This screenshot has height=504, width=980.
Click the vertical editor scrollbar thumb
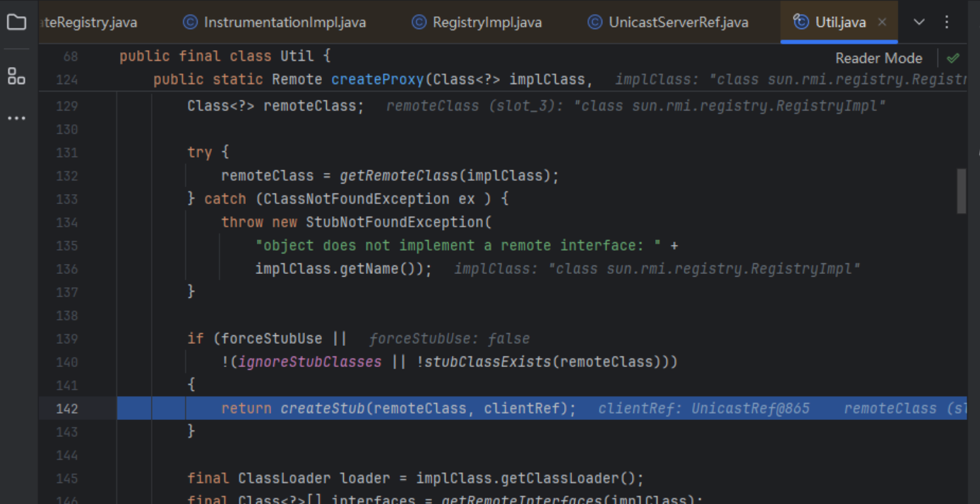(961, 191)
